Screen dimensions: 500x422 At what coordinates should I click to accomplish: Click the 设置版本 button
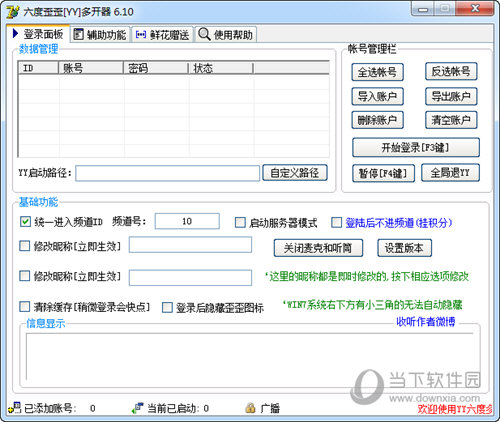tap(404, 248)
